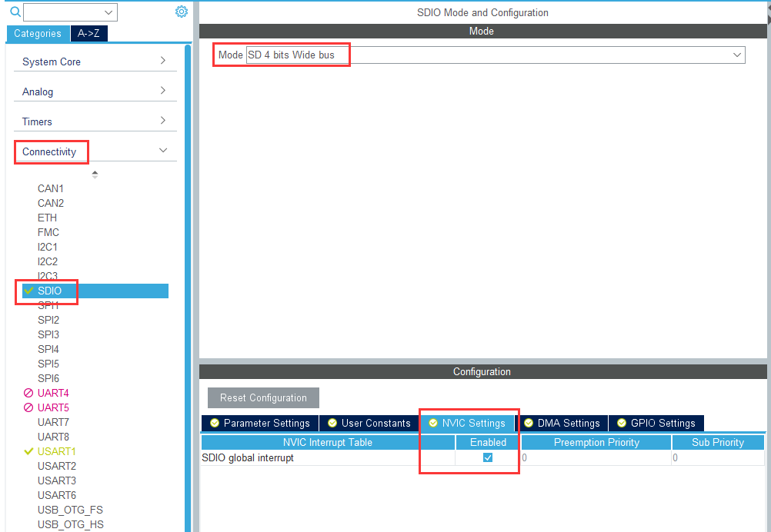The width and height of the screenshot is (771, 532).
Task: Click the disabled icon next to UART5
Action: [x=28, y=407]
